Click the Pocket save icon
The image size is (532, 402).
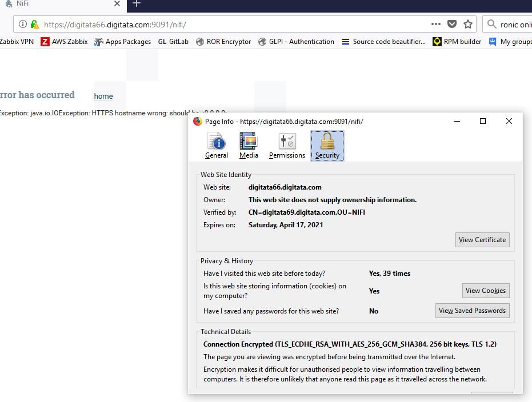(x=451, y=24)
